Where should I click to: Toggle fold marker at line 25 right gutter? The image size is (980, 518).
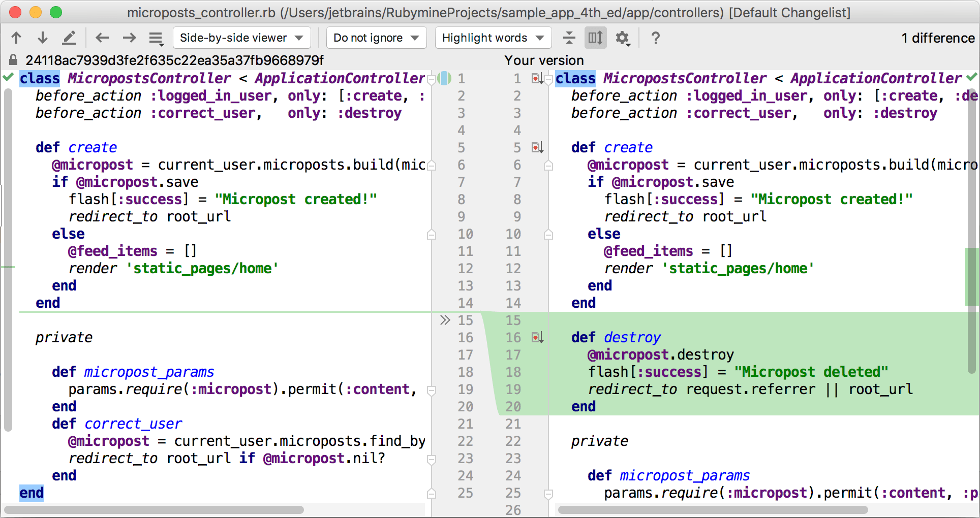point(548,494)
